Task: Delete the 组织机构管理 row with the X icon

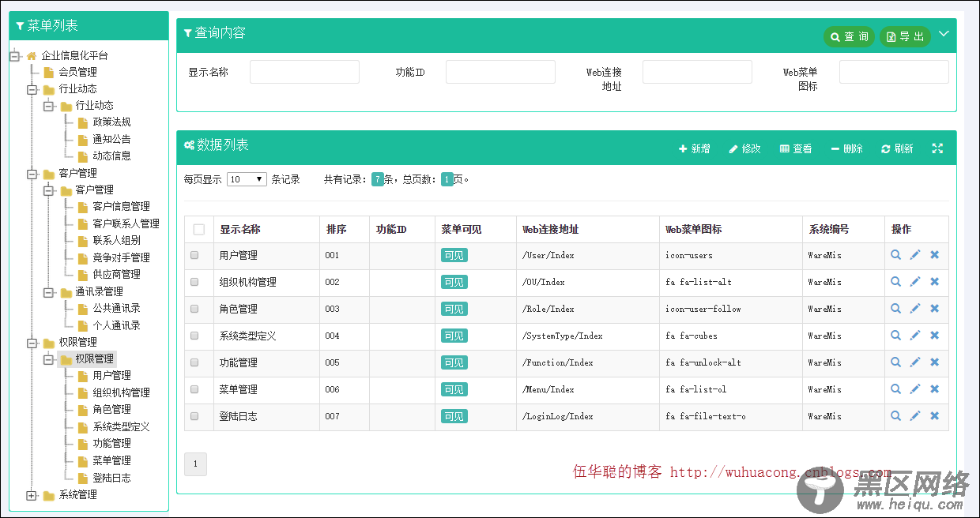Action: pyautogui.click(x=934, y=282)
